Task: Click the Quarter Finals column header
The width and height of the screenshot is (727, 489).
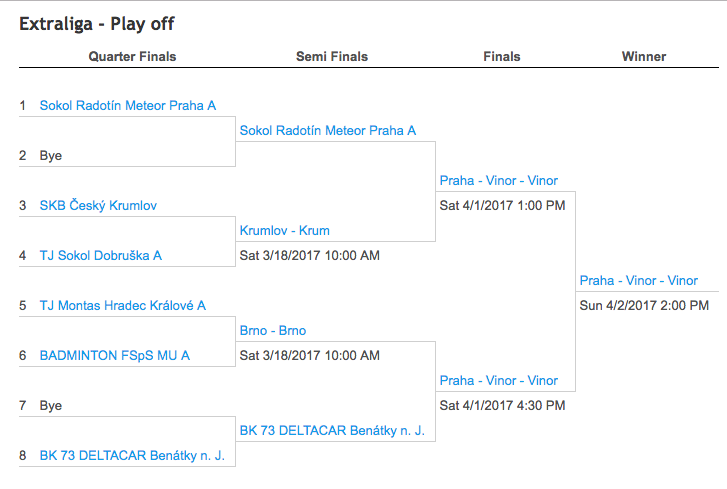Action: 132,57
